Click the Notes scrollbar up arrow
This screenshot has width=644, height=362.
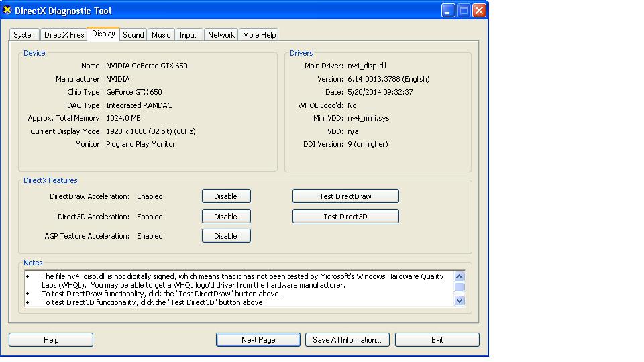coord(460,276)
